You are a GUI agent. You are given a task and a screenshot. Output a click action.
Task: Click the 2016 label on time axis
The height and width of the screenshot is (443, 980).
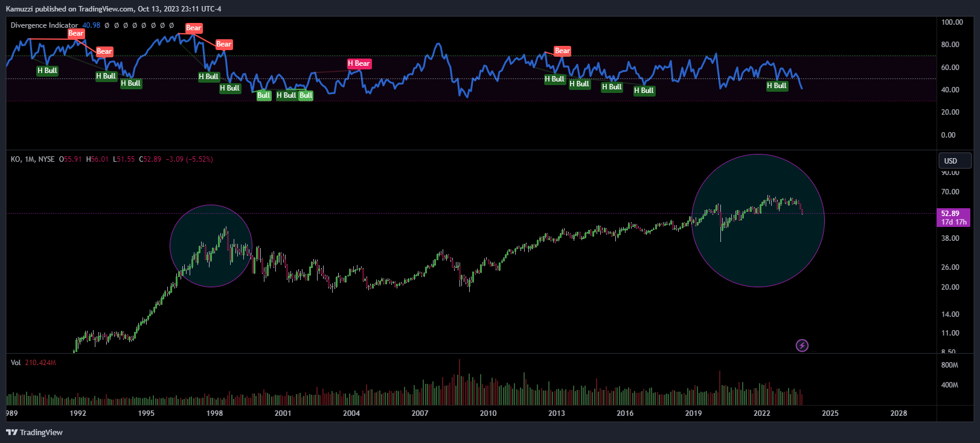625,413
